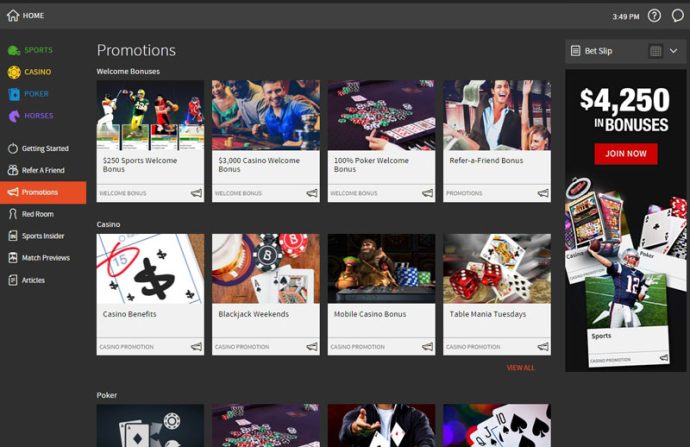The height and width of the screenshot is (447, 690).
Task: Open the 100% Poker Welcome Bonus image
Action: coord(382,115)
